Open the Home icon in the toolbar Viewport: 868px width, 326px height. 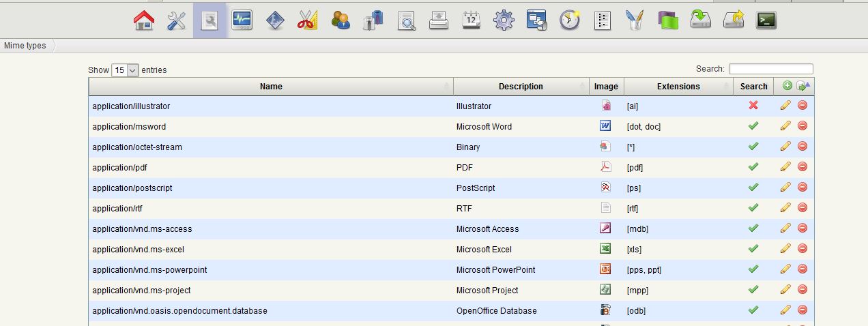[144, 20]
